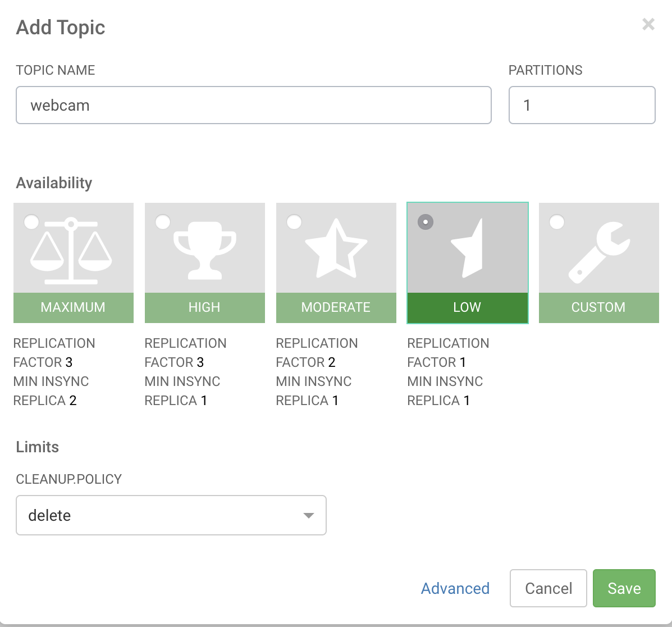The height and width of the screenshot is (627, 672).
Task: Click the MODERATE green label bar
Action: click(336, 307)
